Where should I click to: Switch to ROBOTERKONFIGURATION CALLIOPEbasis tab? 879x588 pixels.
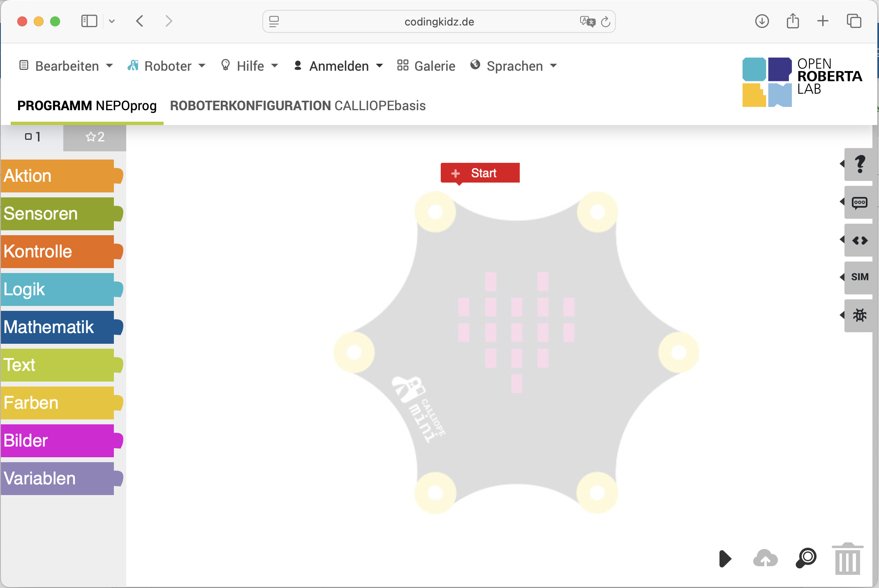click(x=298, y=106)
